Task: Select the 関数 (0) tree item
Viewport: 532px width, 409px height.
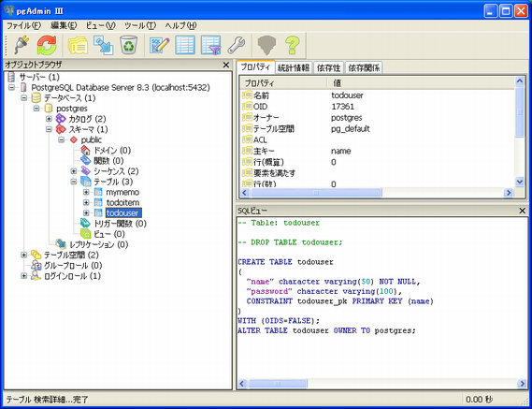Action: coord(108,161)
